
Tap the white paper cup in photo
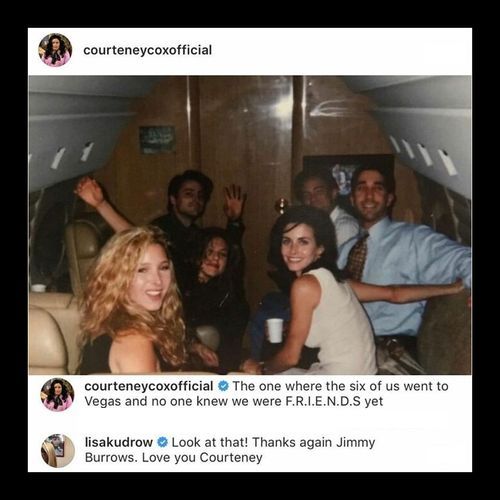[x=275, y=330]
